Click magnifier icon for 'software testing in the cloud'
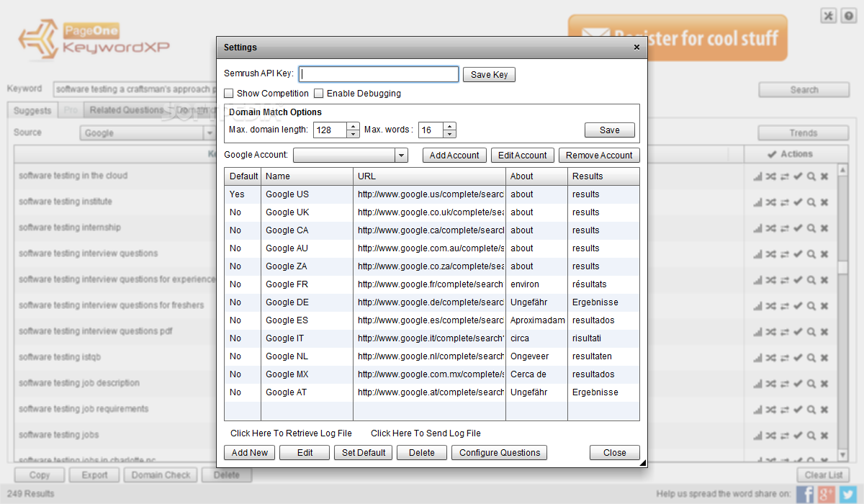The height and width of the screenshot is (504, 864). coord(811,176)
